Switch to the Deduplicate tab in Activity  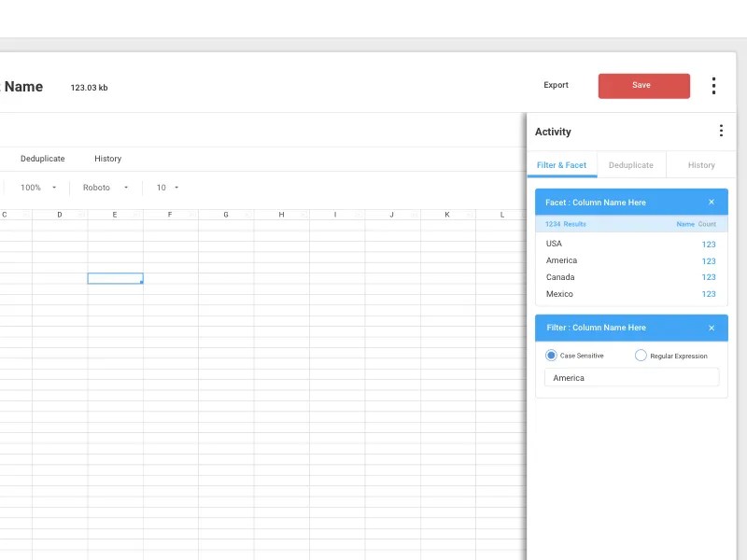(x=630, y=164)
